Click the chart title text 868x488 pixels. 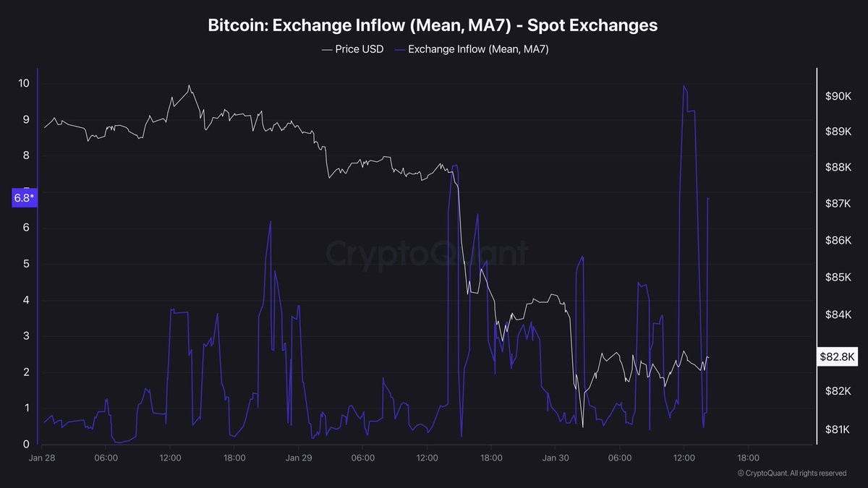click(433, 25)
